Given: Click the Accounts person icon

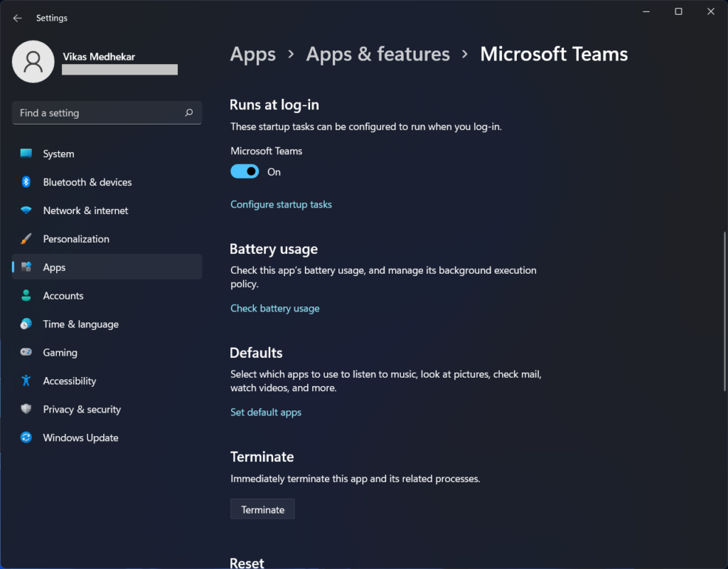Looking at the screenshot, I should pos(26,295).
